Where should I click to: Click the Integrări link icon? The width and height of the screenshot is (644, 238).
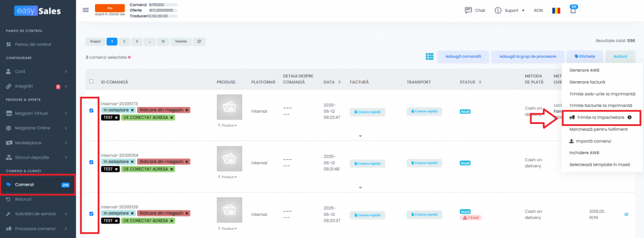(x=9, y=86)
